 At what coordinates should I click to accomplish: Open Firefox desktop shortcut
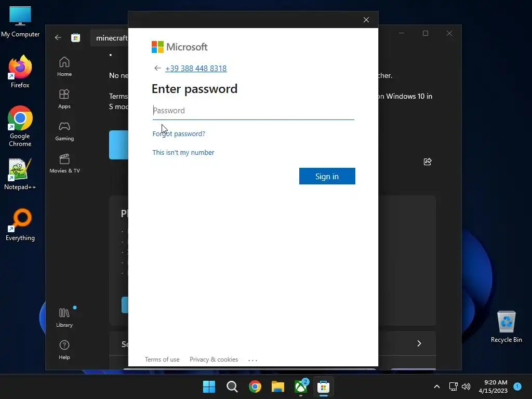[20, 72]
